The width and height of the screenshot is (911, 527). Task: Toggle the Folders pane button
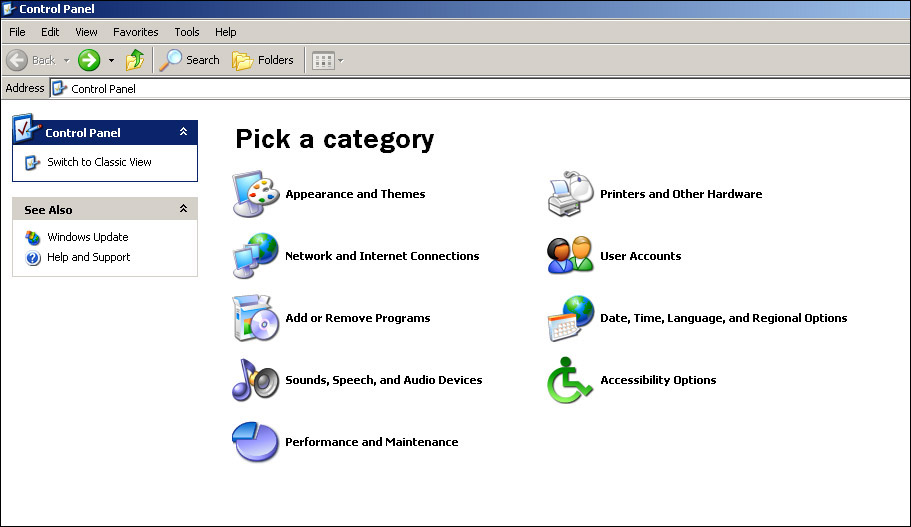(x=264, y=60)
